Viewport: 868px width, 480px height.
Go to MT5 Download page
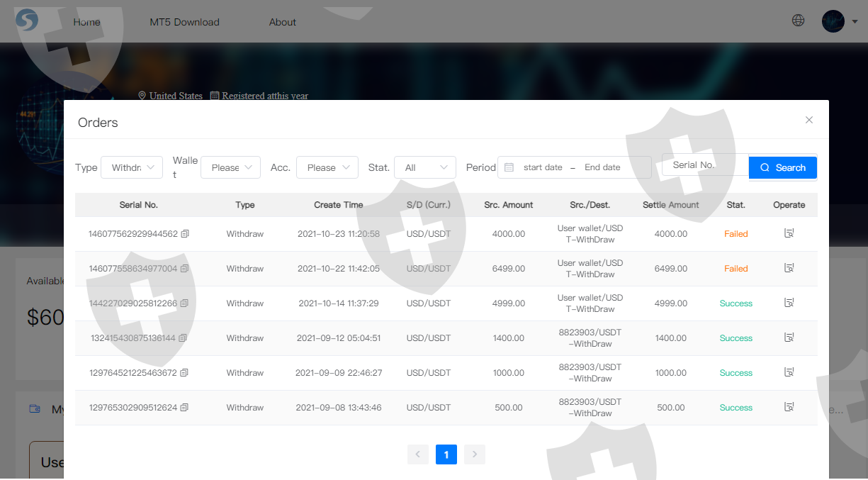[x=184, y=22]
